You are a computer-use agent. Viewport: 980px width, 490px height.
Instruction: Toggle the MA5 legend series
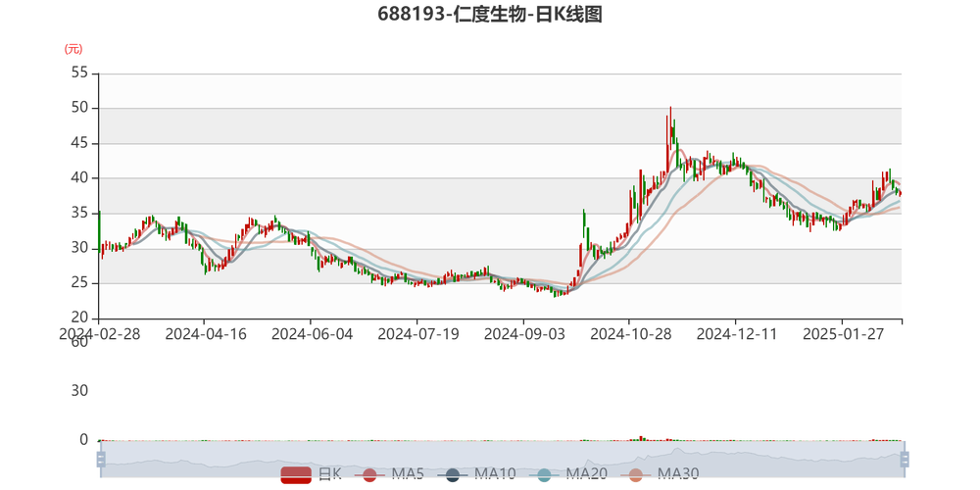point(389,474)
